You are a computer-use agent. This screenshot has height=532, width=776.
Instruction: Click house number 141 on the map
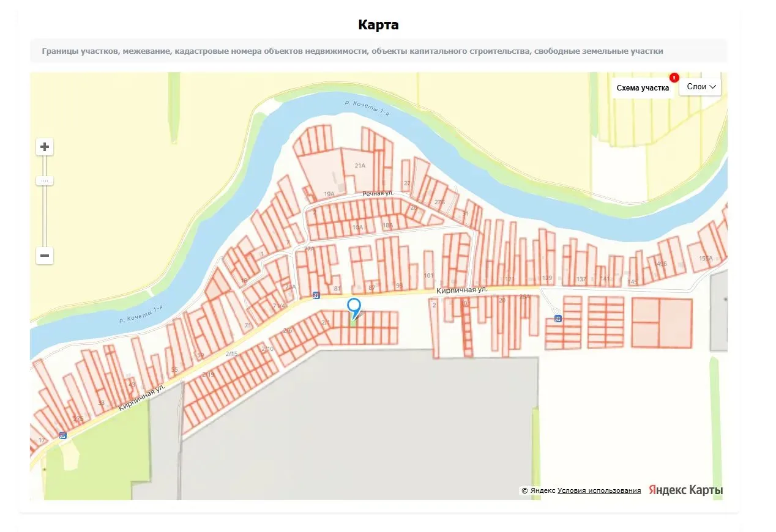point(605,279)
